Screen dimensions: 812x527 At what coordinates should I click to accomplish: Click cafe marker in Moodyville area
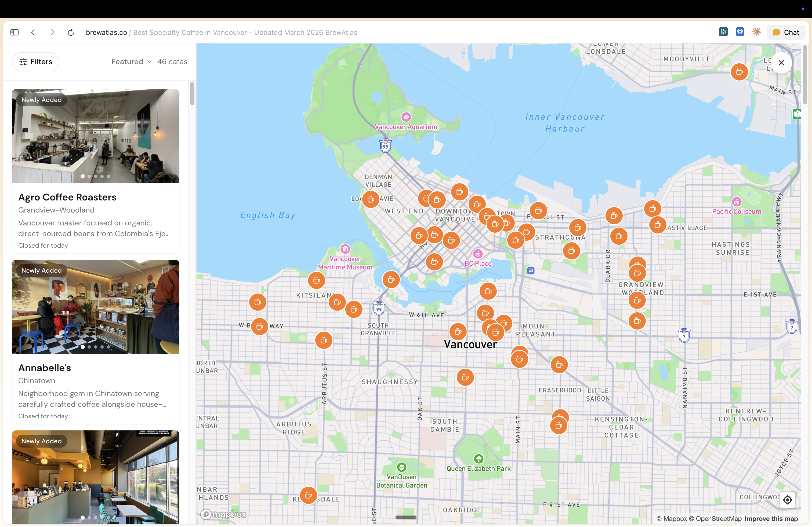click(x=739, y=72)
